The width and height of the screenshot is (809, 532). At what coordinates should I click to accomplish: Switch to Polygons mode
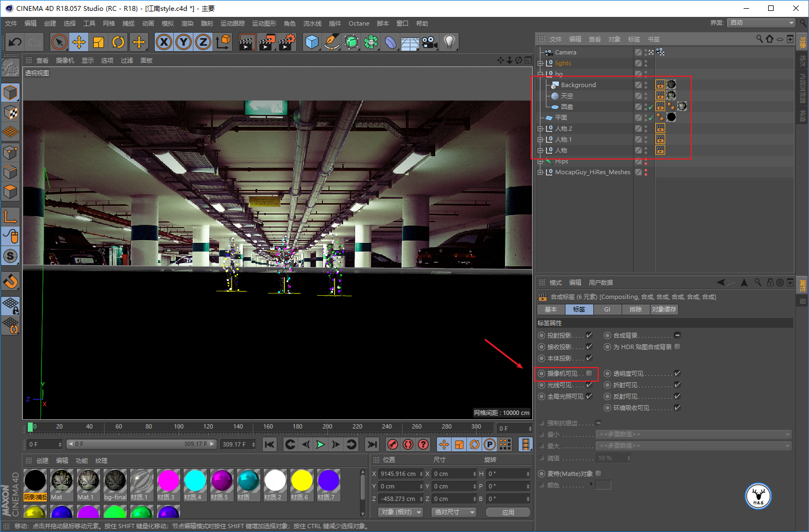coord(10,192)
